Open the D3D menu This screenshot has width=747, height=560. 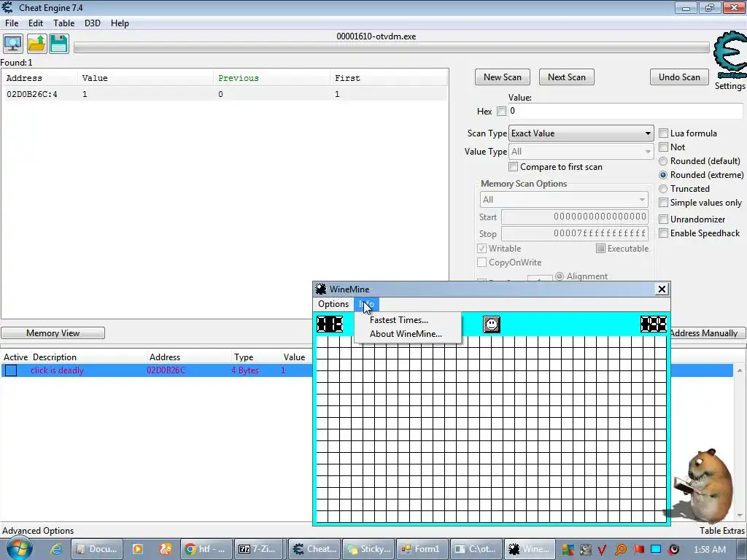93,23
